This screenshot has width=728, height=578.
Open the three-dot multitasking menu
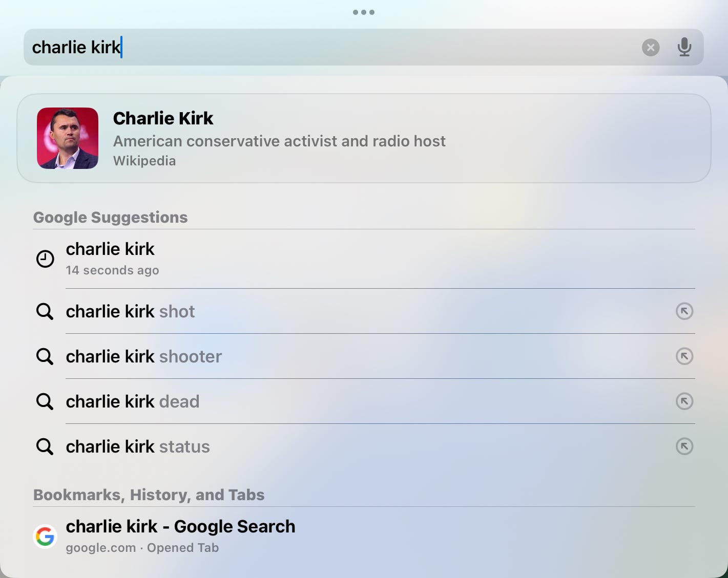click(364, 12)
